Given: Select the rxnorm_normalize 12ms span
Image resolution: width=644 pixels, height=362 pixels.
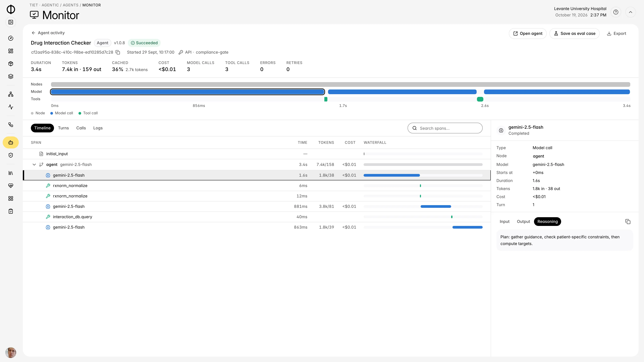Looking at the screenshot, I should 257,196.
